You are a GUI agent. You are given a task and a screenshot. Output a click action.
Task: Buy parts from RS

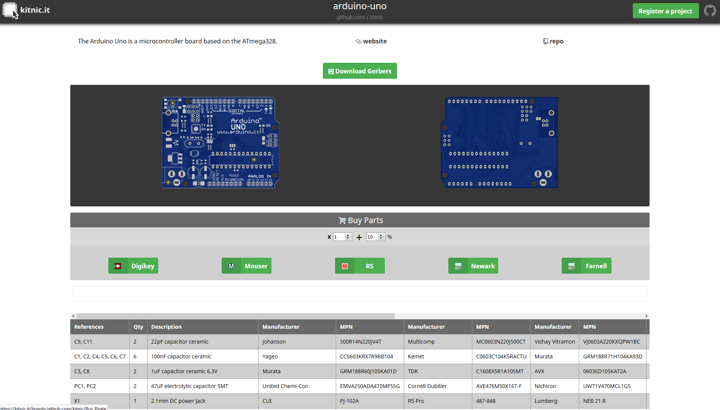coord(360,266)
